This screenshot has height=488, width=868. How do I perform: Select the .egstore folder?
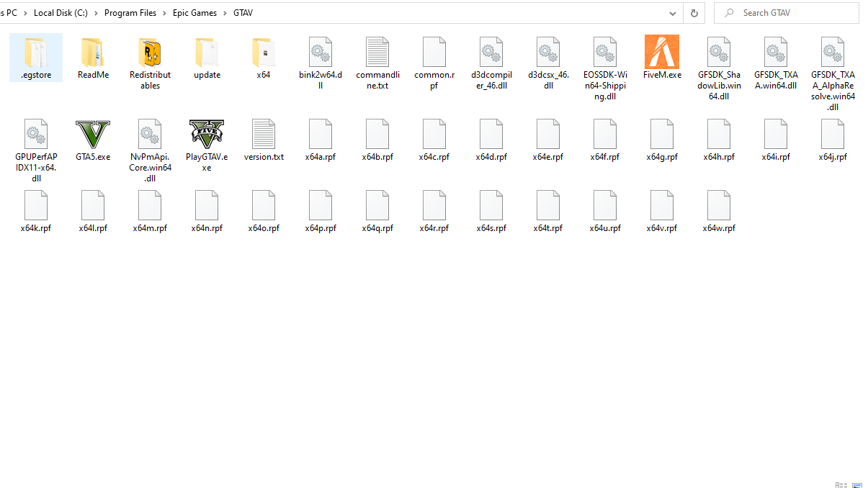point(36,58)
